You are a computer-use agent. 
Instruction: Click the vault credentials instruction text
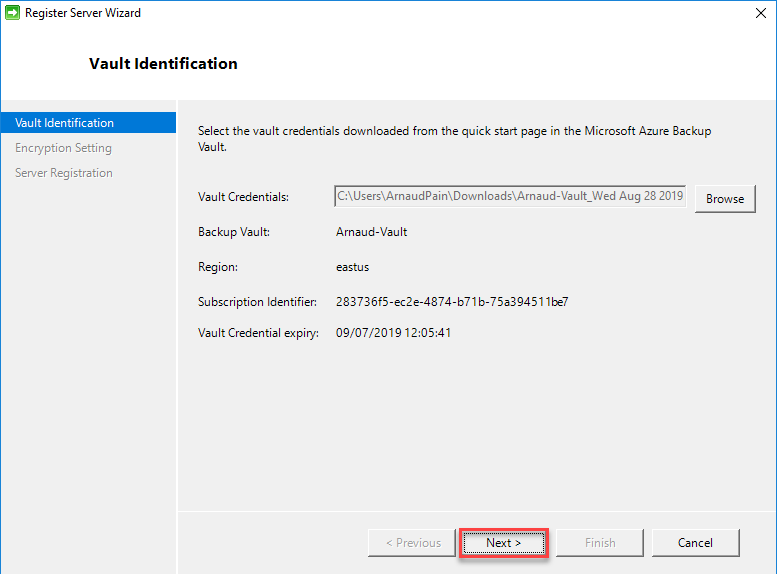click(454, 138)
